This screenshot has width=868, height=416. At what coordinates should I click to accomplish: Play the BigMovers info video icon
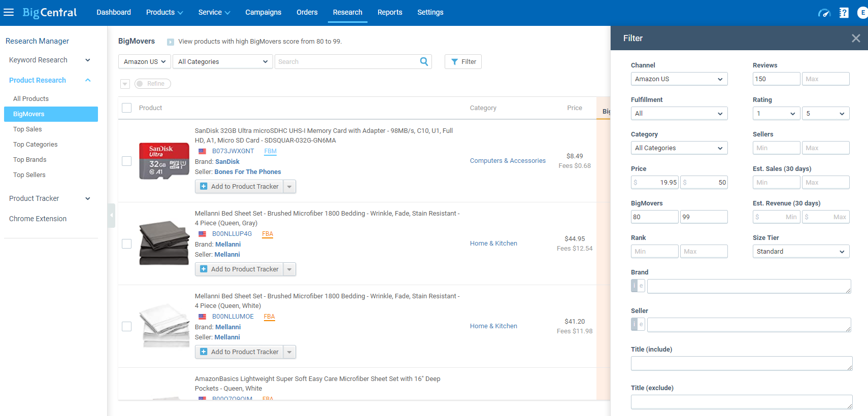[x=171, y=42]
